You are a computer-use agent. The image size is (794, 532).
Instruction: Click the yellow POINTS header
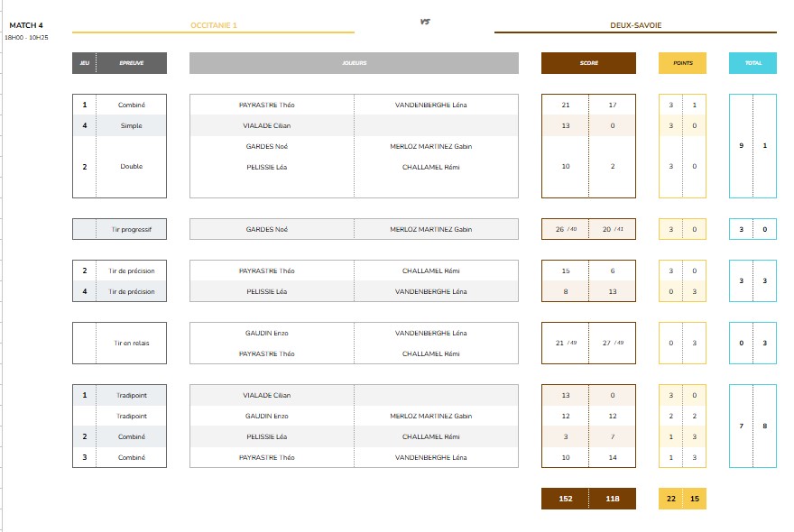click(682, 63)
